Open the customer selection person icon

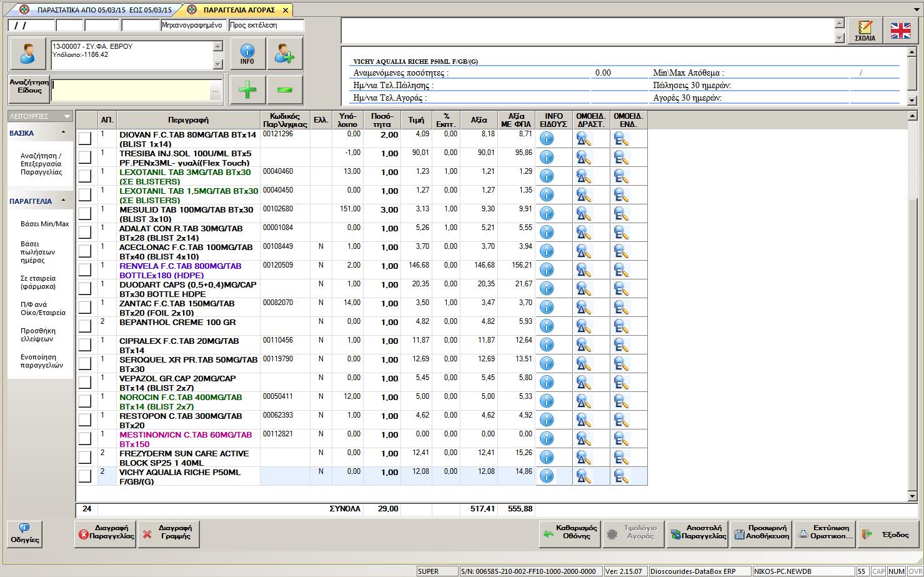point(27,54)
